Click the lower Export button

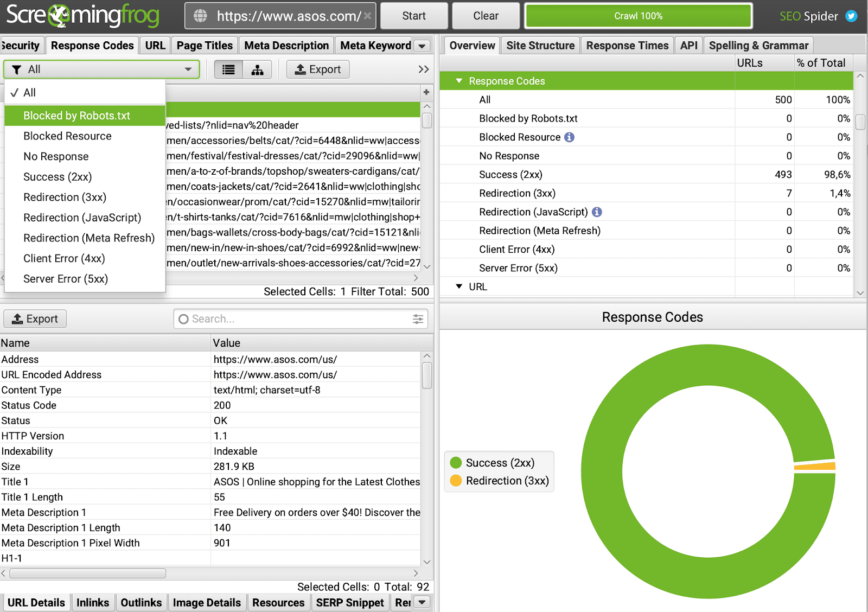[x=35, y=319]
